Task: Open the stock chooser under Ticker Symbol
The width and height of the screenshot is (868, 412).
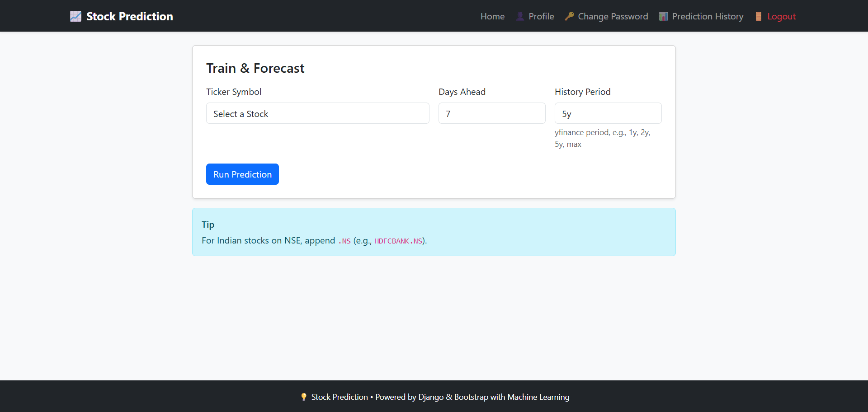Action: pos(317,113)
